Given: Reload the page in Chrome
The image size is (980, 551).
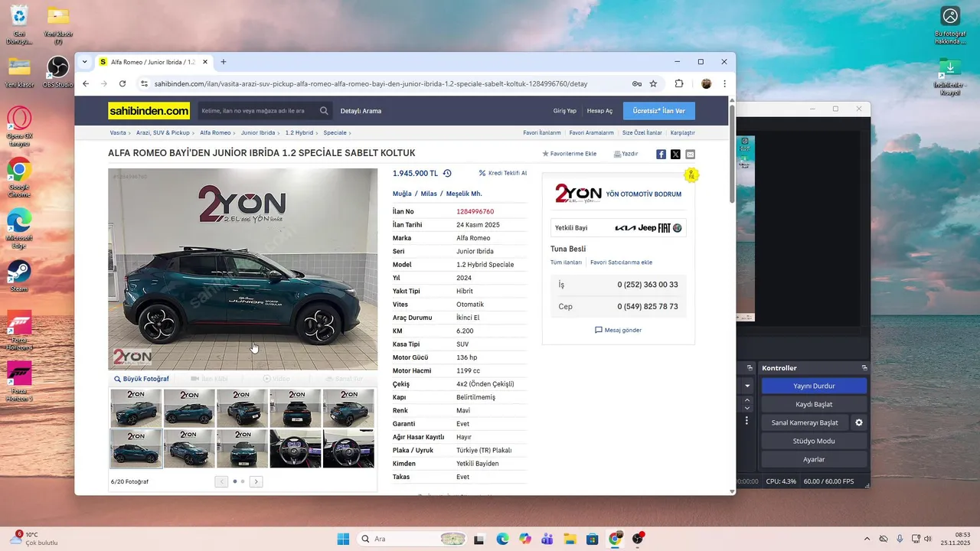Looking at the screenshot, I should [122, 83].
